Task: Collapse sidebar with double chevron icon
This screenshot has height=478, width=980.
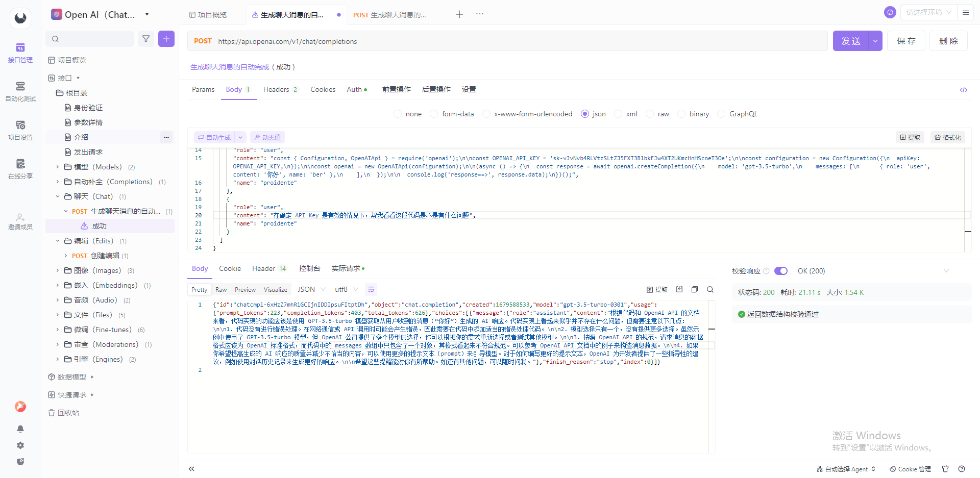Action: click(192, 469)
